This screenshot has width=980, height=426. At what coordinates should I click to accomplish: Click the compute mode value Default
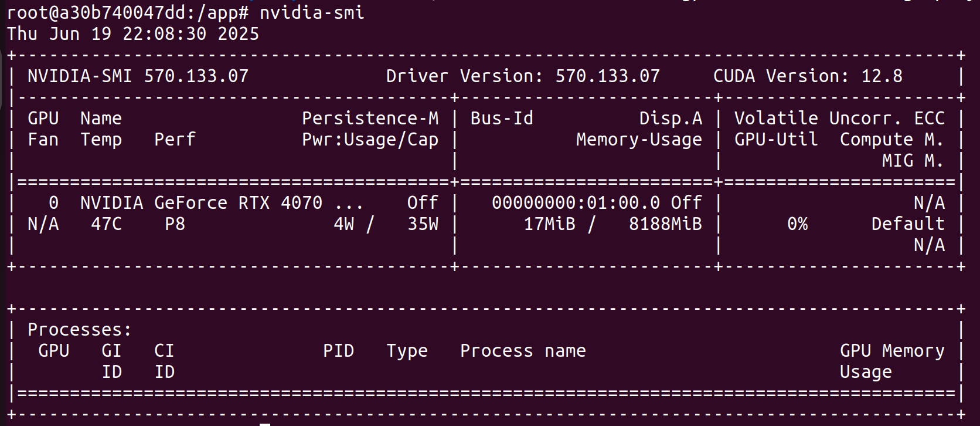click(x=908, y=224)
